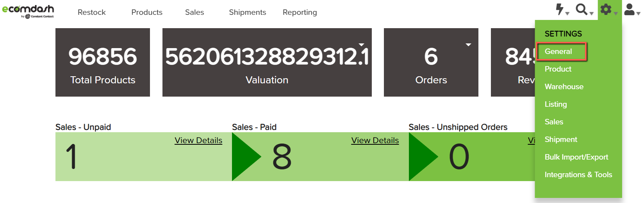Viewport: 644px width, 203px height.
Task: Open the Restock navigation menu
Action: [x=92, y=12]
